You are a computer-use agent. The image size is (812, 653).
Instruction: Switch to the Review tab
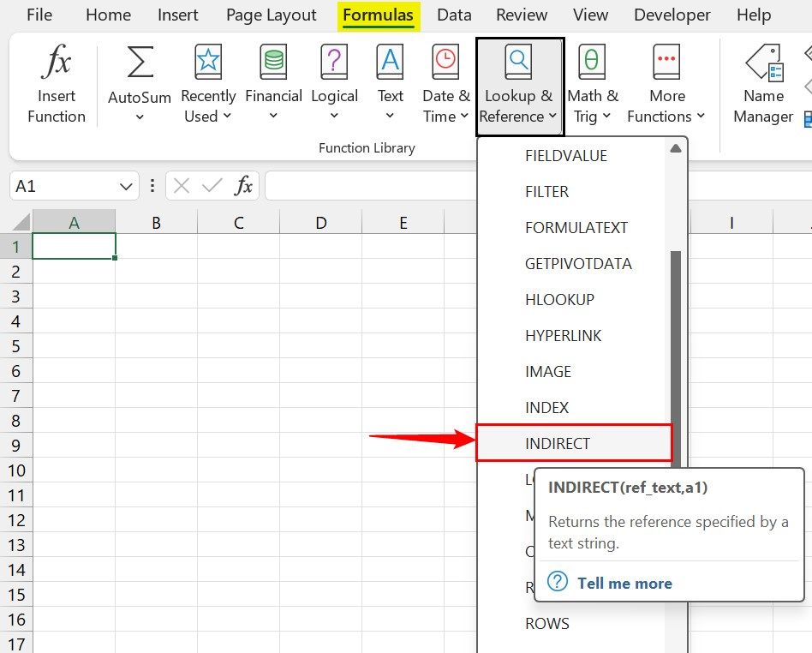[x=522, y=15]
